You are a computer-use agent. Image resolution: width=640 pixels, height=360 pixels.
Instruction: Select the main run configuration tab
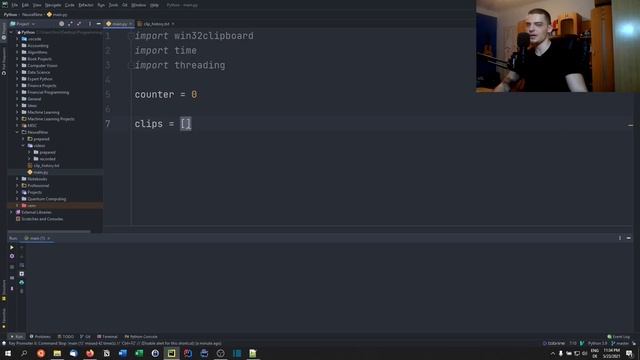(37, 238)
